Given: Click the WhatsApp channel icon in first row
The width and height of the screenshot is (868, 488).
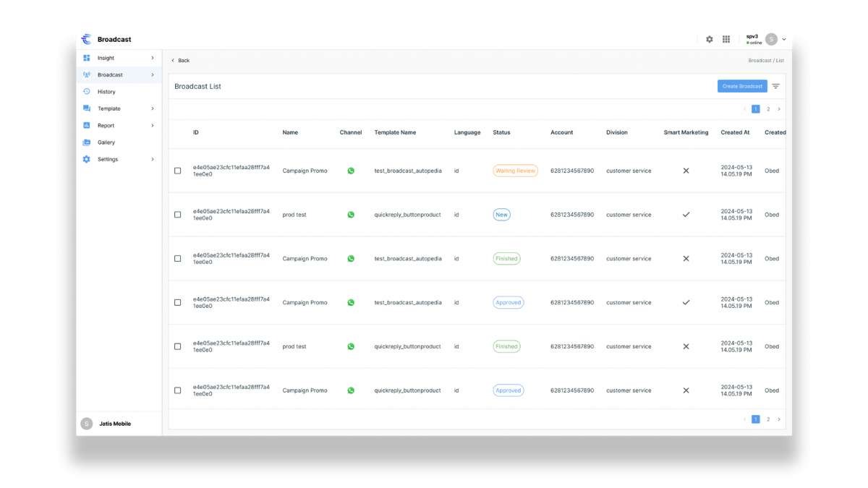Looking at the screenshot, I should (351, 171).
